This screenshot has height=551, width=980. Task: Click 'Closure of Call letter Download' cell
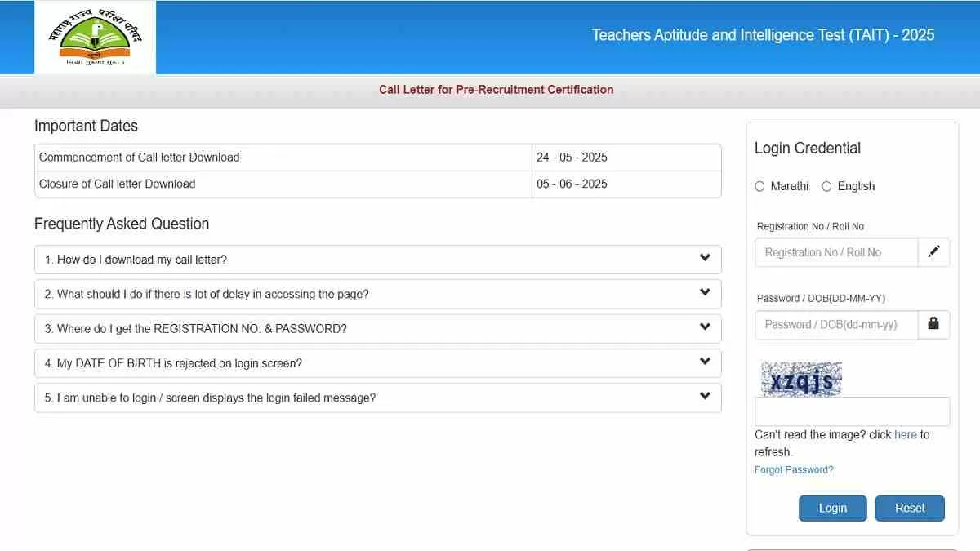(x=283, y=184)
